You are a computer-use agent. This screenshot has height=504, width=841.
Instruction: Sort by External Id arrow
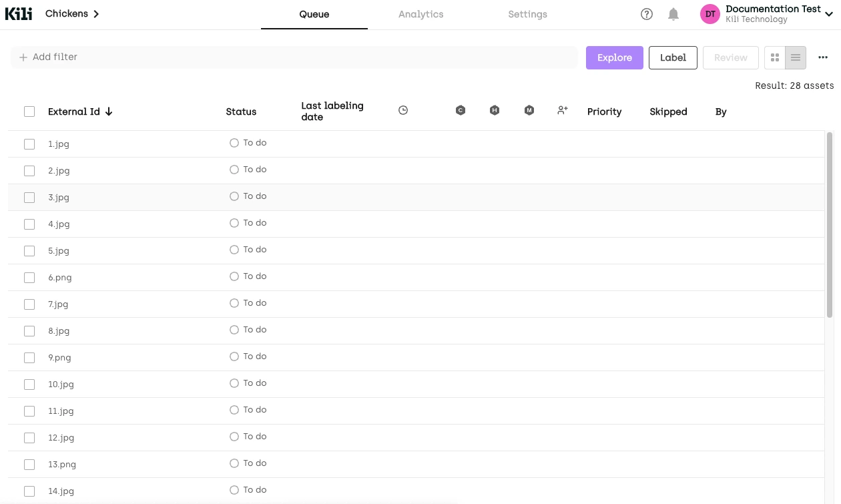(x=109, y=111)
